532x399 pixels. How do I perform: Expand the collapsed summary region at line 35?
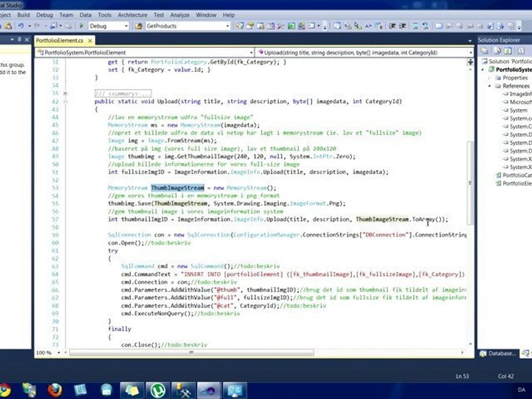point(65,93)
